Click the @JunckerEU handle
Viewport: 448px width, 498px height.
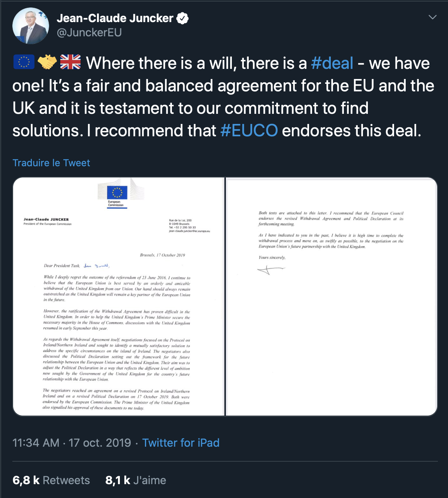coord(89,33)
